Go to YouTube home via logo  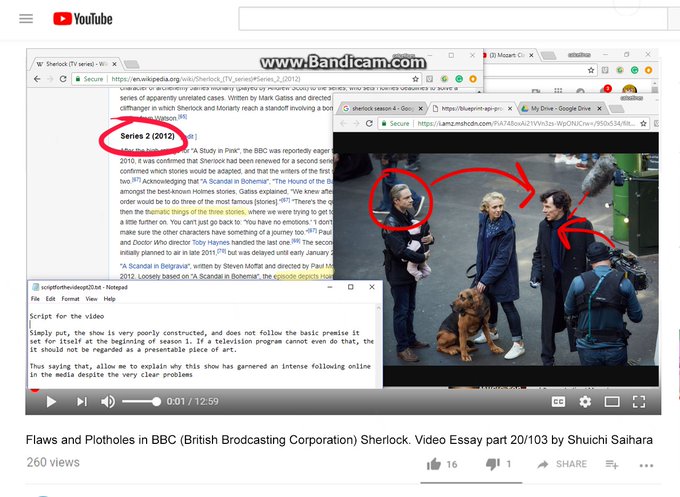tap(82, 19)
